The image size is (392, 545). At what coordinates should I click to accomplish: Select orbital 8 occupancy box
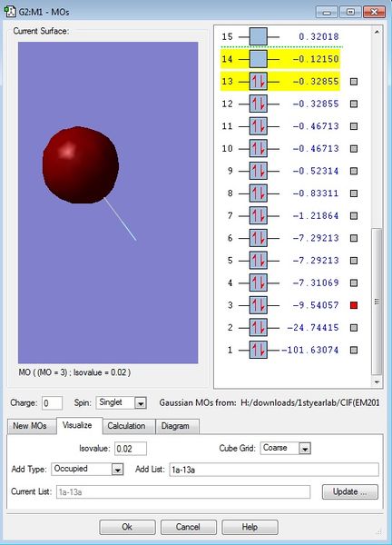(x=259, y=193)
